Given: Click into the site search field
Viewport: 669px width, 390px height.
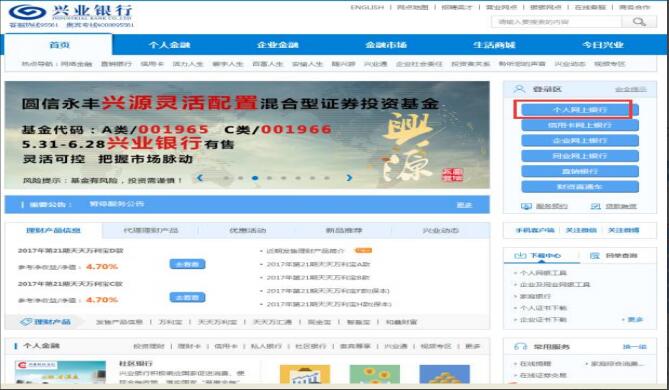Looking at the screenshot, I should pyautogui.click(x=556, y=22).
